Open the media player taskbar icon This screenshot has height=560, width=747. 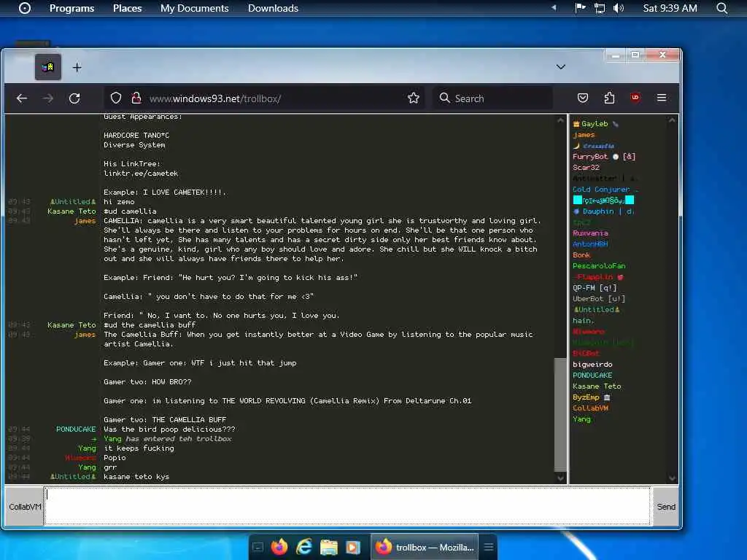[353, 547]
